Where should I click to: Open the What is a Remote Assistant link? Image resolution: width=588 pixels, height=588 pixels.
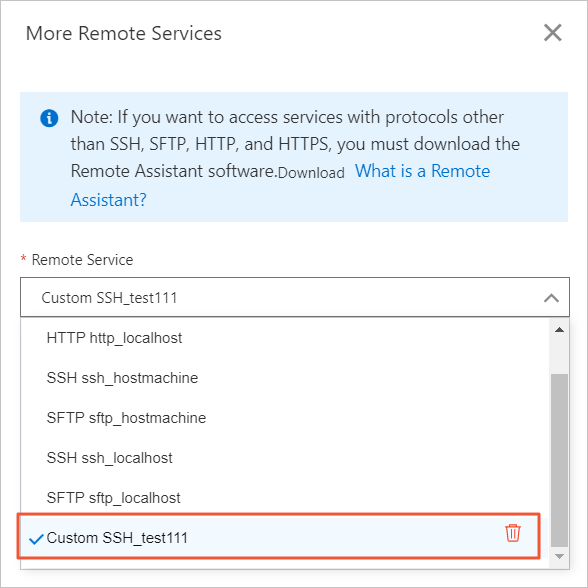pyautogui.click(x=280, y=185)
